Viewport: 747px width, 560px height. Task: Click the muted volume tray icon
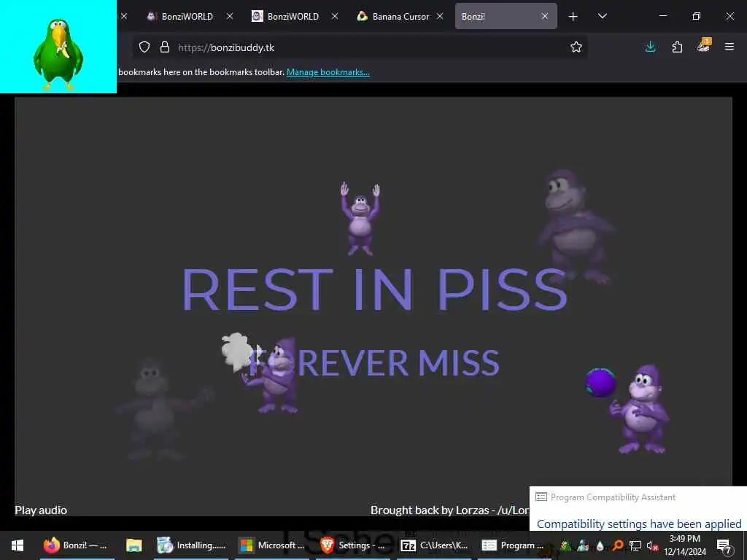click(652, 546)
